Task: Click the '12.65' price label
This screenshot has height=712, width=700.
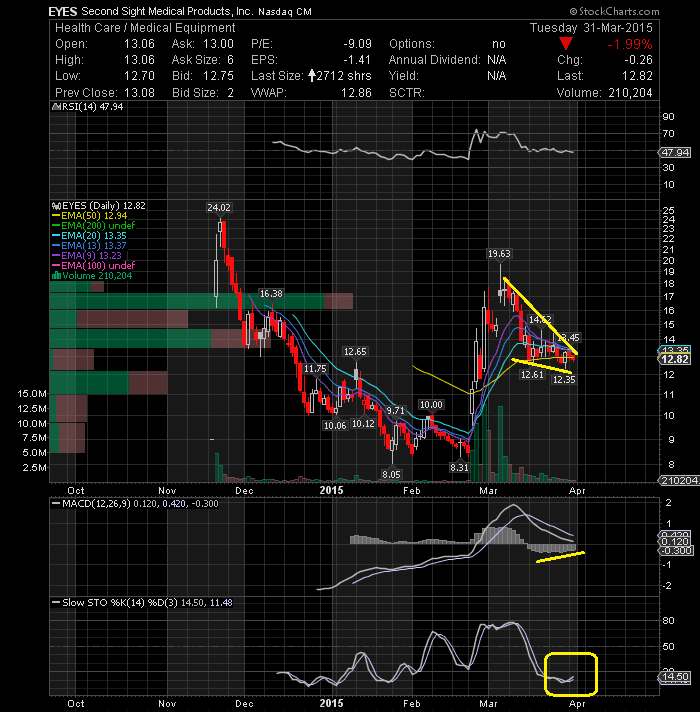Action: (355, 352)
